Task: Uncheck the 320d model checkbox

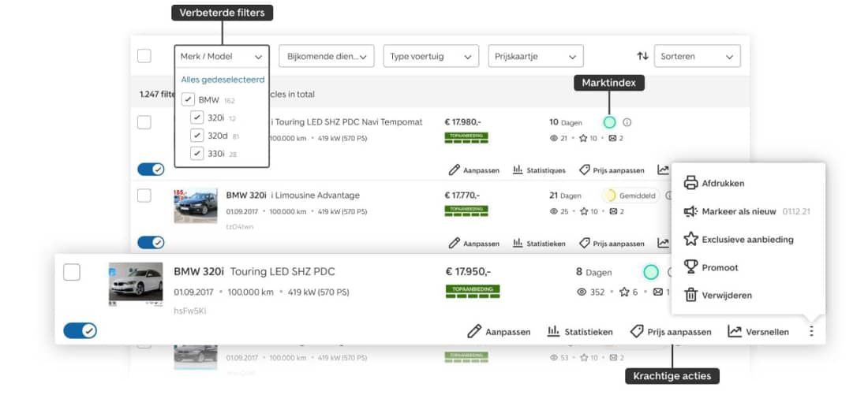Action: point(197,136)
